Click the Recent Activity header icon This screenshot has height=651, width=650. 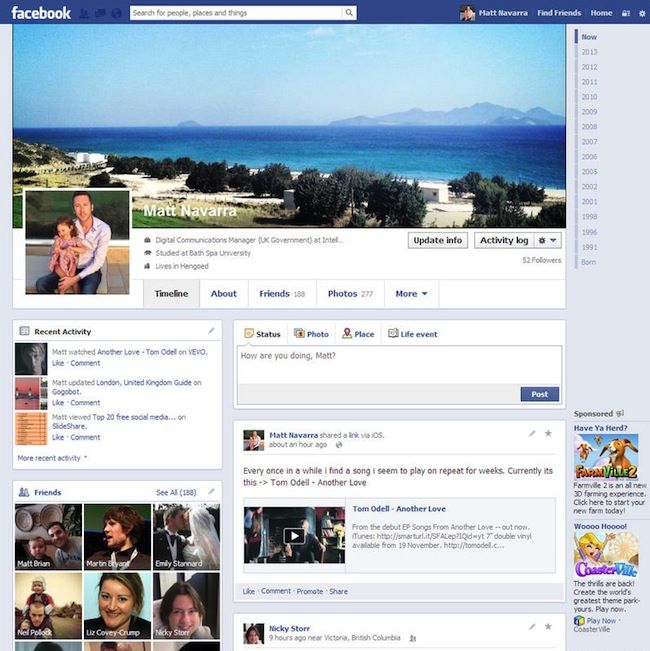[24, 331]
